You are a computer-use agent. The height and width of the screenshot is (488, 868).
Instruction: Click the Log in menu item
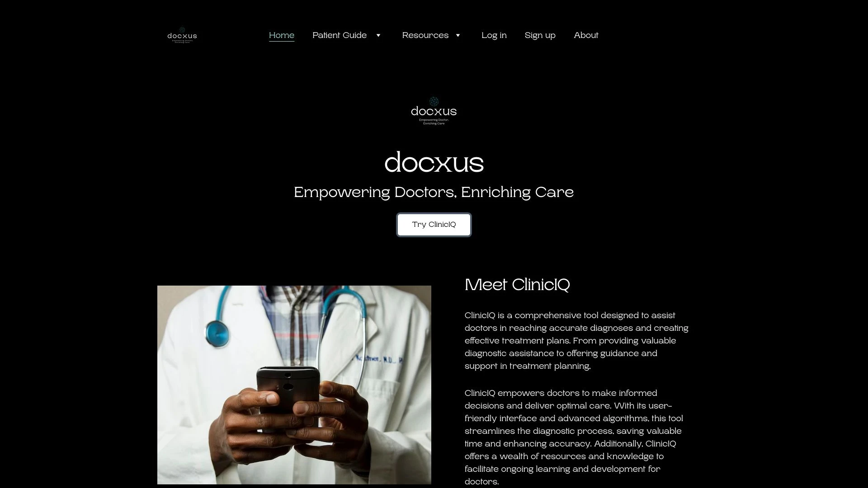[494, 35]
